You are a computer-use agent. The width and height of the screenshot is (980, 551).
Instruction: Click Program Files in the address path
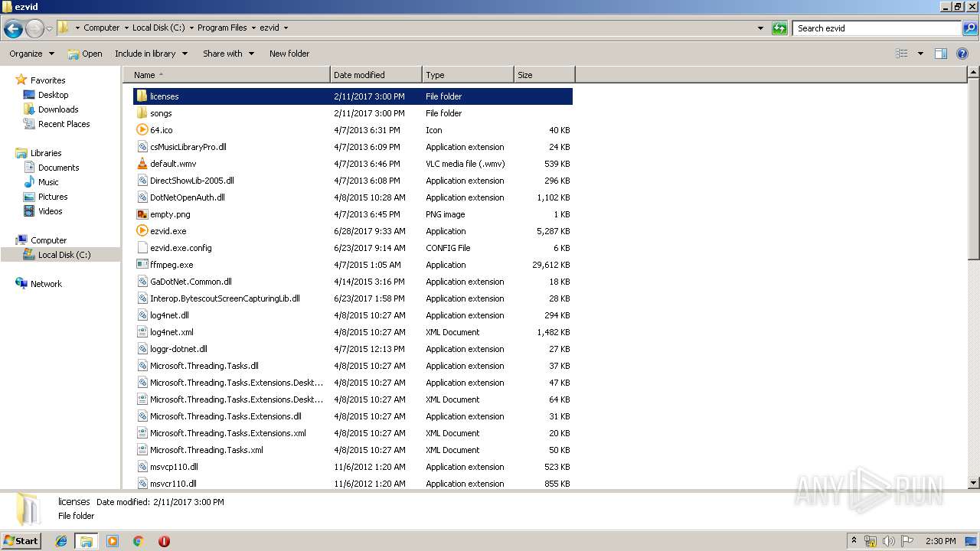click(222, 28)
